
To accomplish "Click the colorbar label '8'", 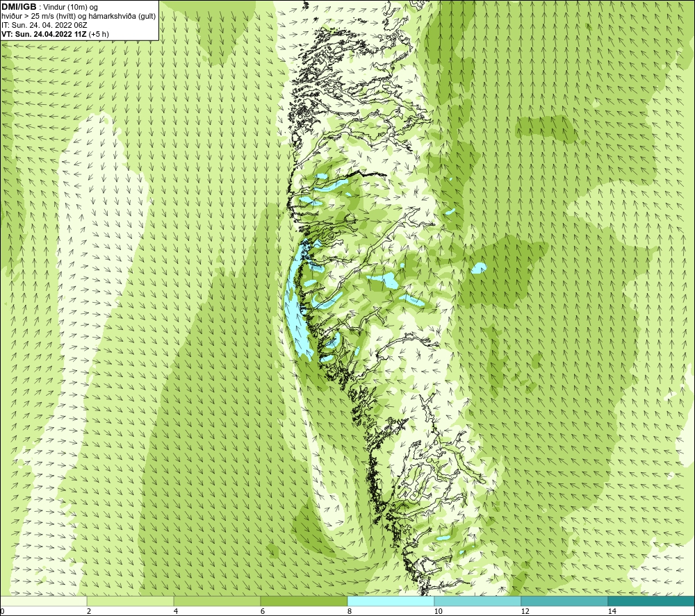I will pyautogui.click(x=350, y=612).
